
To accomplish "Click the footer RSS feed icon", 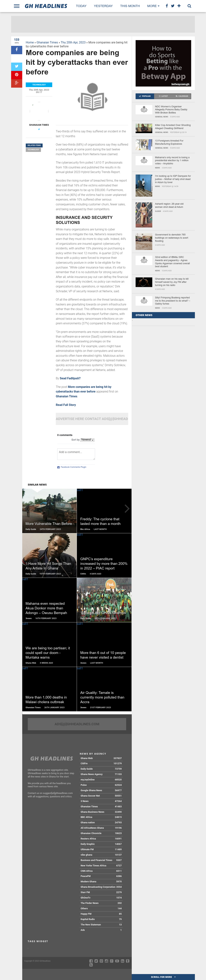I will (x=91, y=965).
